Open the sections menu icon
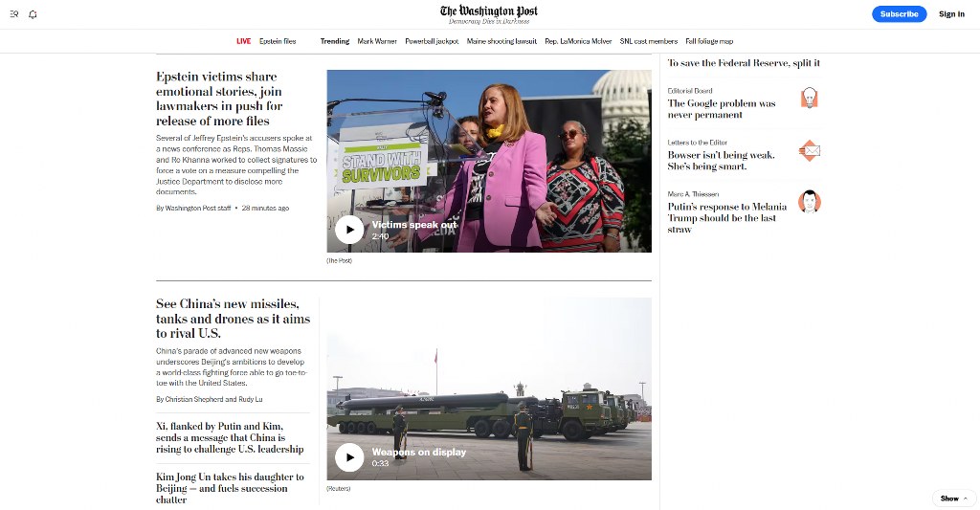The height and width of the screenshot is (510, 980). point(14,14)
